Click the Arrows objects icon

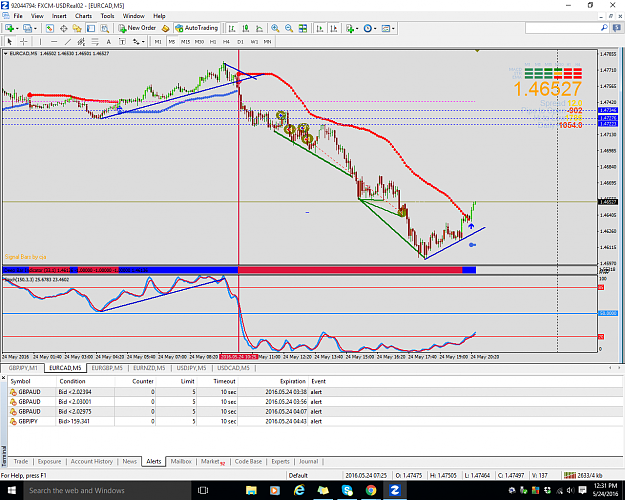pyautogui.click(x=136, y=41)
